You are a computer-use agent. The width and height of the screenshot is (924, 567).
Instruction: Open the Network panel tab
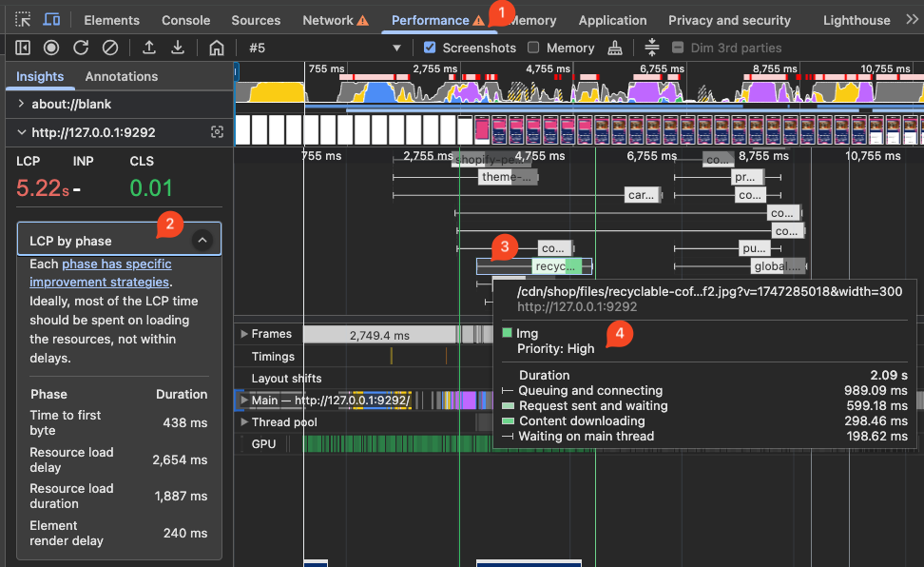pyautogui.click(x=327, y=20)
